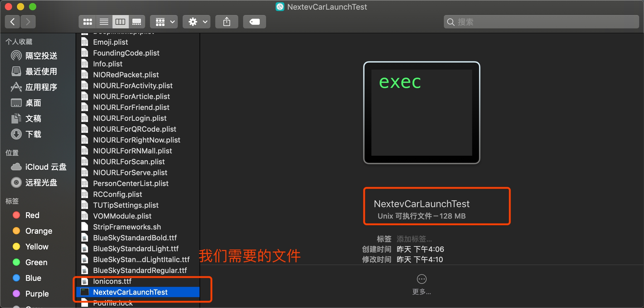Open the gear action menu dropdown
The height and width of the screenshot is (308, 644).
point(197,22)
